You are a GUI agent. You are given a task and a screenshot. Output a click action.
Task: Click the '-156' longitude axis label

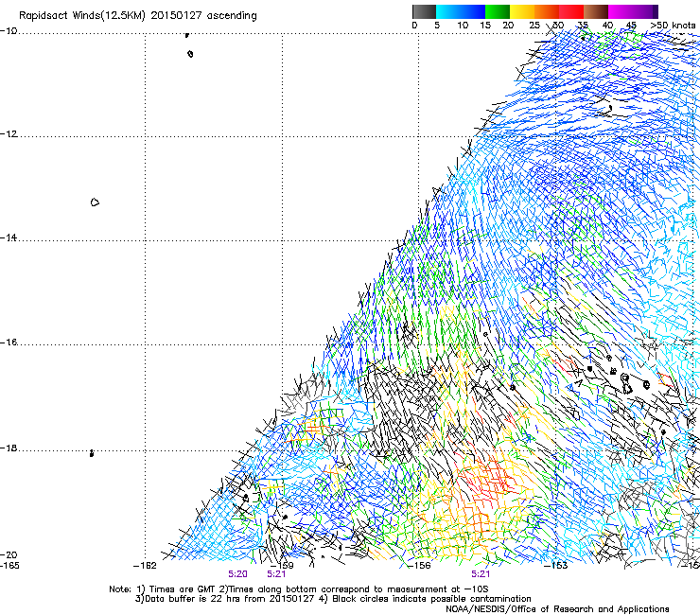[419, 566]
